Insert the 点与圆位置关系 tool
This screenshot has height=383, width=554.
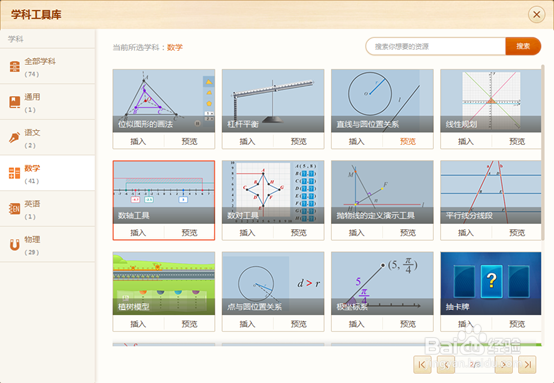[x=247, y=324]
